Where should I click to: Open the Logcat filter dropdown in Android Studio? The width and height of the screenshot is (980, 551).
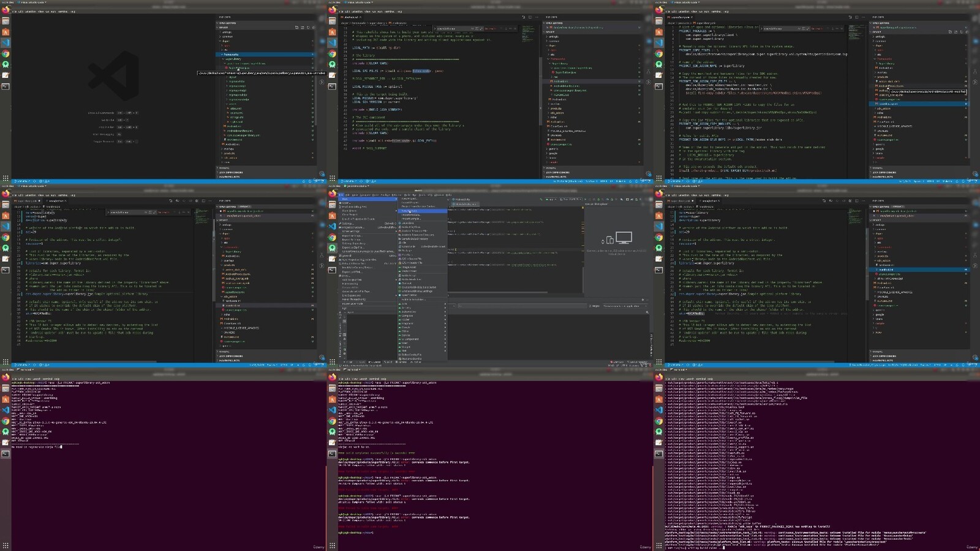[625, 305]
